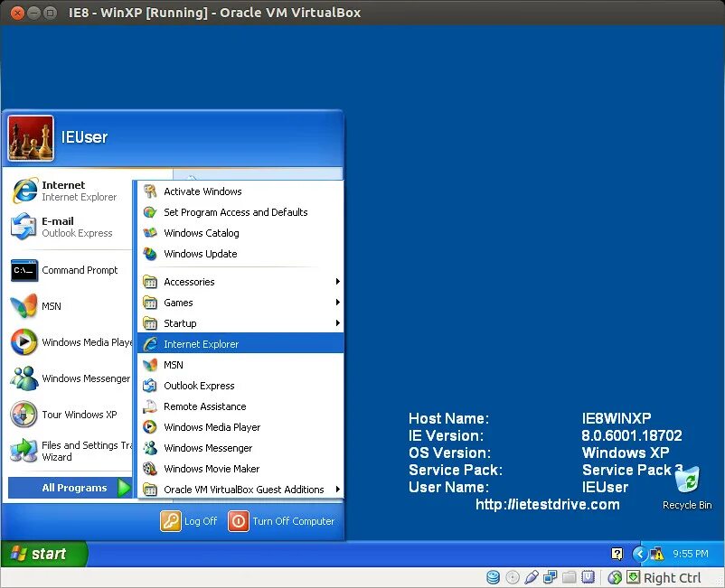Viewport: 725px width, 588px height.
Task: Click the VirtualBox keyboard capture arrow icon
Action: point(634,577)
